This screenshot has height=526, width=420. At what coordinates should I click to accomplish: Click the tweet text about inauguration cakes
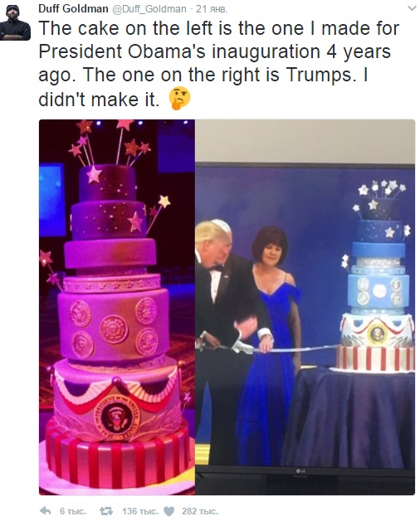pyautogui.click(x=219, y=64)
